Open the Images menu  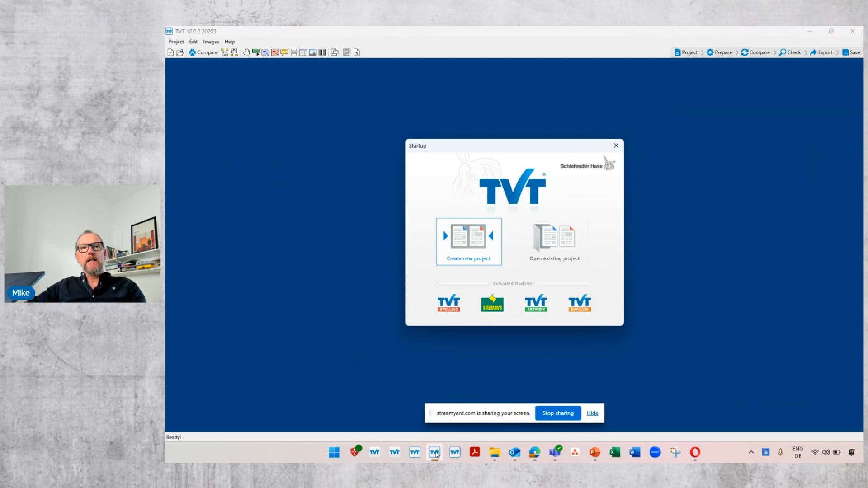pyautogui.click(x=211, y=42)
